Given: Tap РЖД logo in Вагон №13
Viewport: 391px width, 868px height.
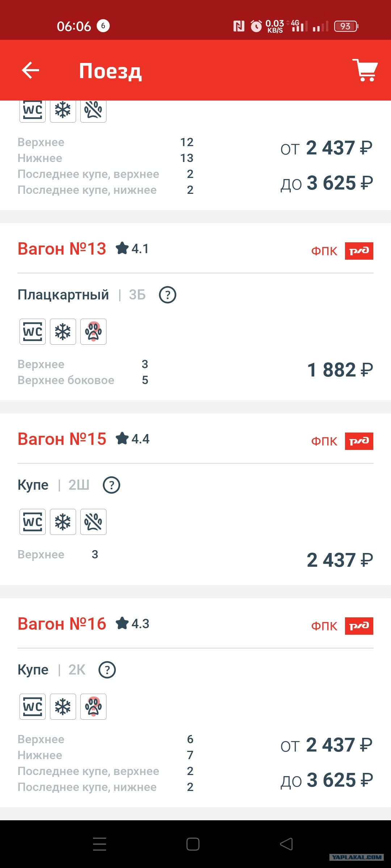Looking at the screenshot, I should (x=359, y=251).
